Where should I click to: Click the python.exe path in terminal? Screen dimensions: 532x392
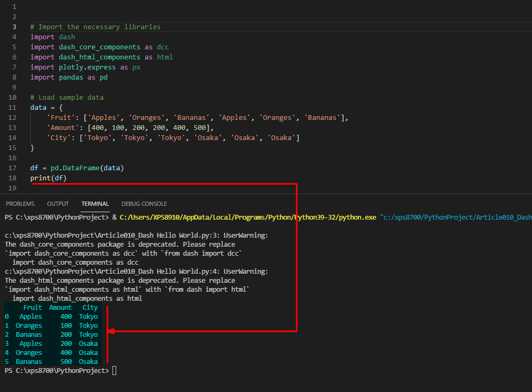(248, 217)
